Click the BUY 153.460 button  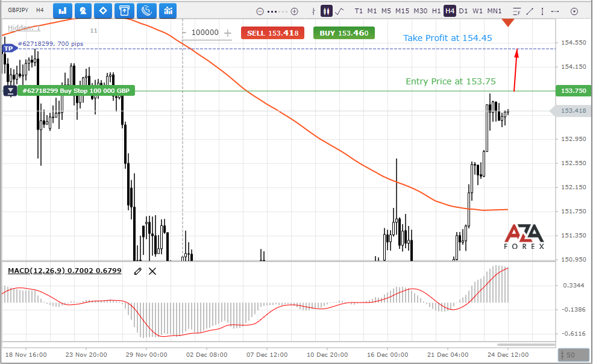pyautogui.click(x=344, y=33)
